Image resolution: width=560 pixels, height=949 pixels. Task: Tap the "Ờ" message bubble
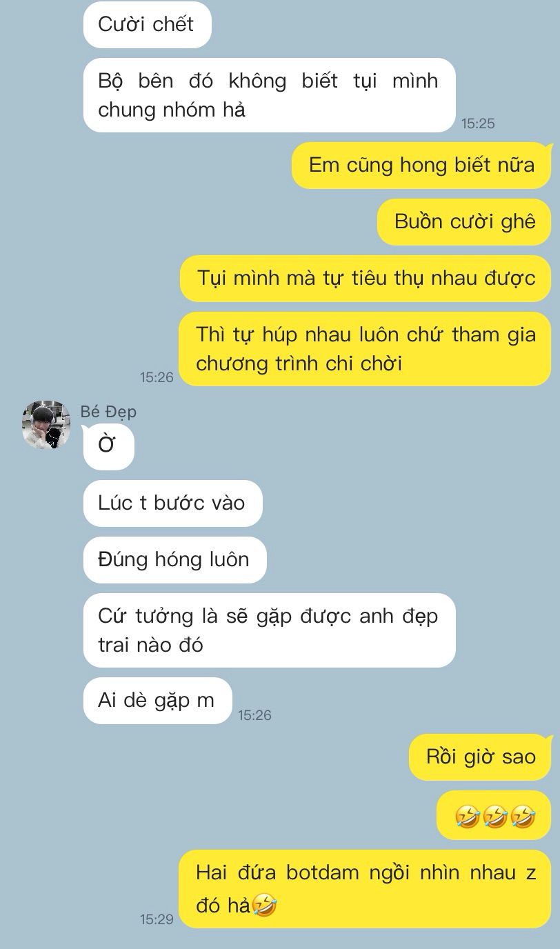[x=108, y=446]
